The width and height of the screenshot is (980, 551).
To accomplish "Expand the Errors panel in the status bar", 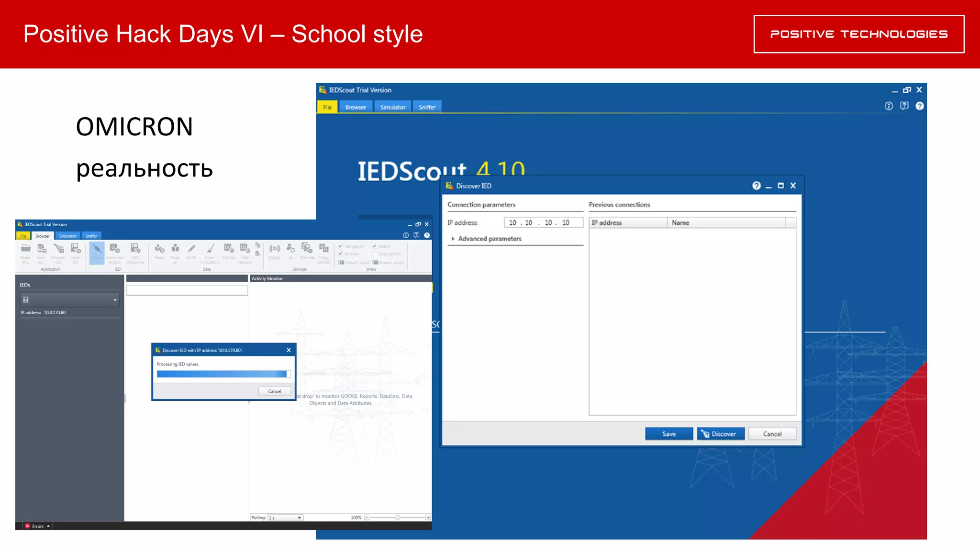I will [38, 526].
